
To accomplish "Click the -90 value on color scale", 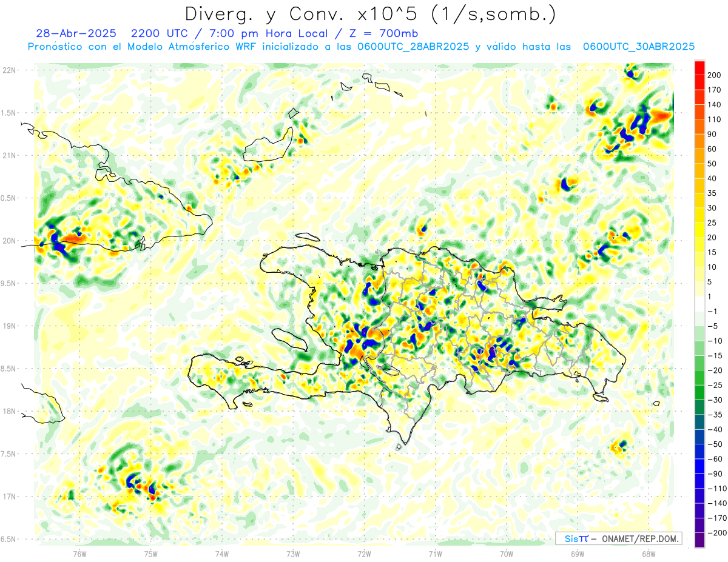I will click(x=715, y=473).
